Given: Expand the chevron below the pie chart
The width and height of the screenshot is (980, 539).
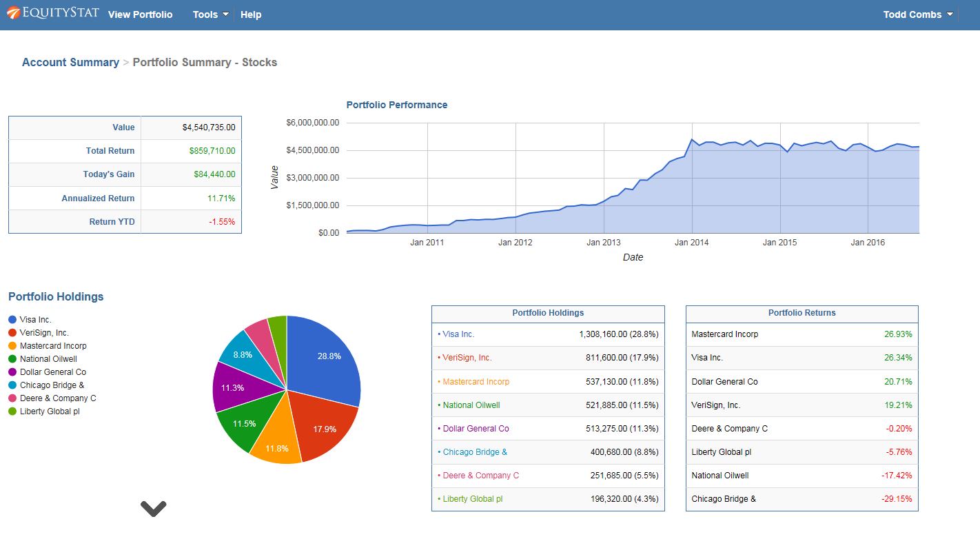Looking at the screenshot, I should pyautogui.click(x=153, y=508).
